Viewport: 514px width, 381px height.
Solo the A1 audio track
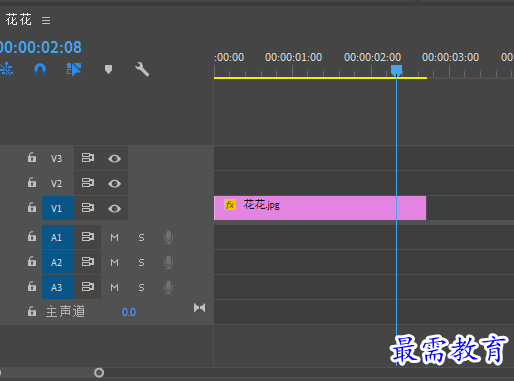pos(141,237)
